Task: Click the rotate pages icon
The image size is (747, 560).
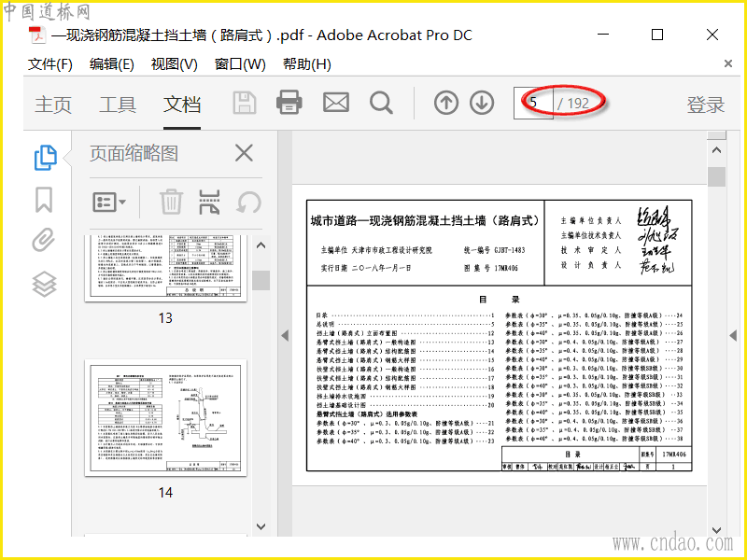Action: 248,203
